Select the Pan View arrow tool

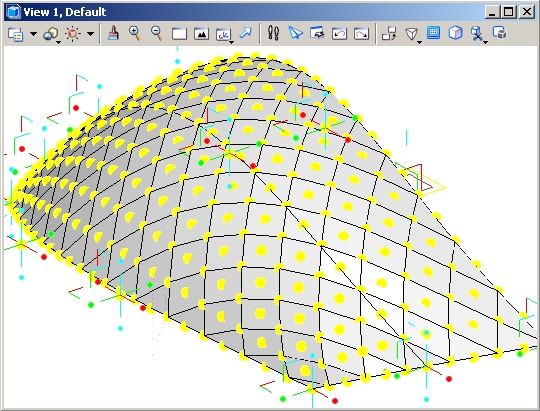pos(246,33)
